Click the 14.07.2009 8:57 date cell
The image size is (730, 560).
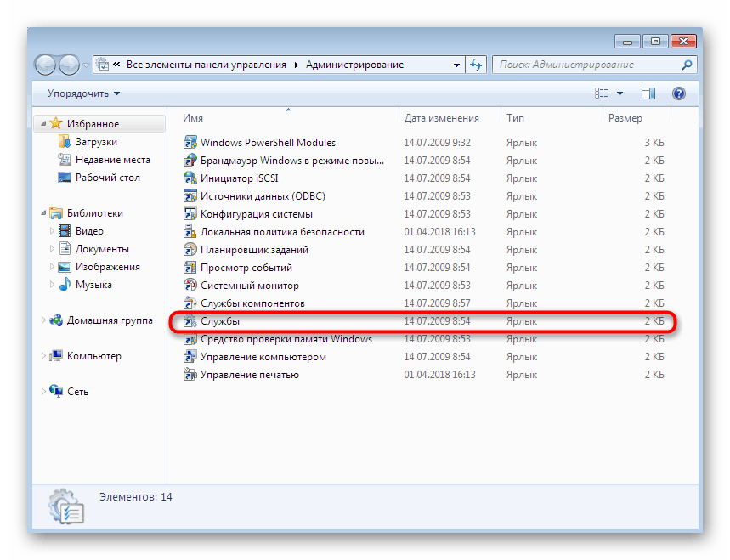(x=437, y=303)
